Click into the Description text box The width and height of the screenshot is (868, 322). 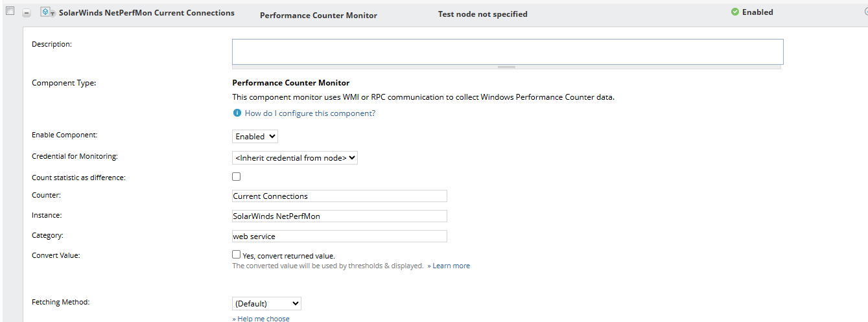(507, 51)
